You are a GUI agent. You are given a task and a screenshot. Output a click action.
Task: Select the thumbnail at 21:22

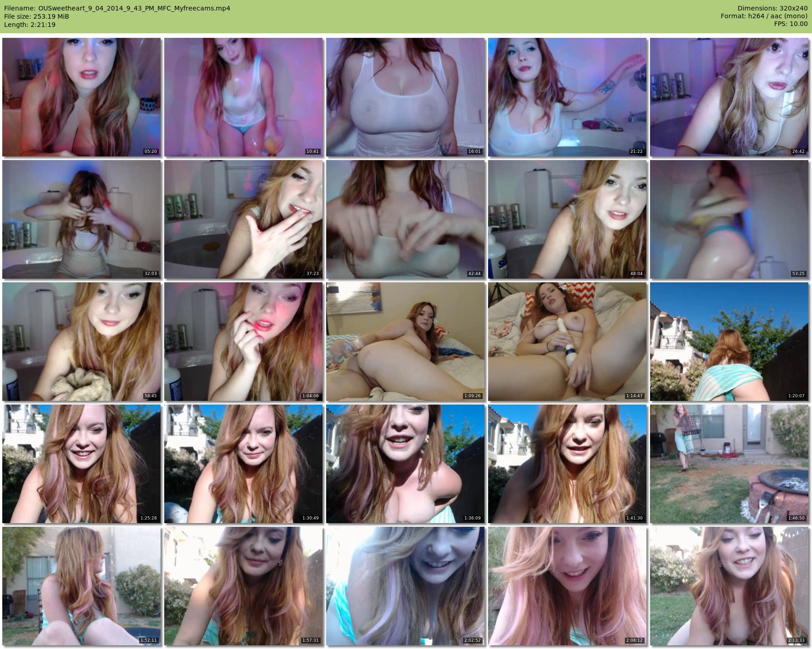tap(567, 97)
